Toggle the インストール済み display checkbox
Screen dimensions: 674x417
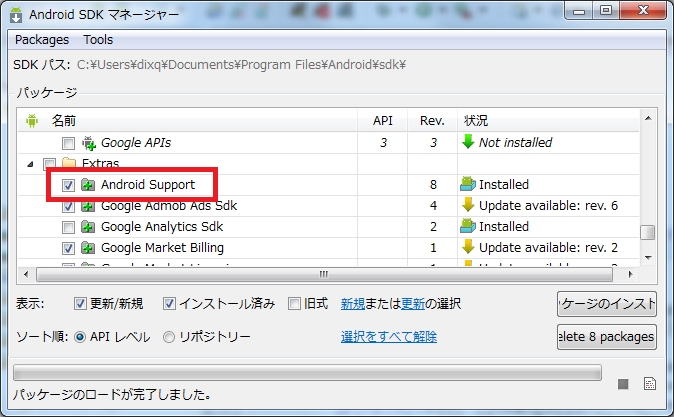(x=169, y=304)
